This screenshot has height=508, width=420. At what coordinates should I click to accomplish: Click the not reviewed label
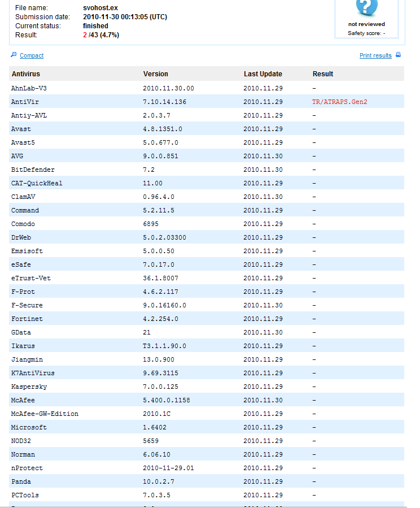click(x=366, y=24)
